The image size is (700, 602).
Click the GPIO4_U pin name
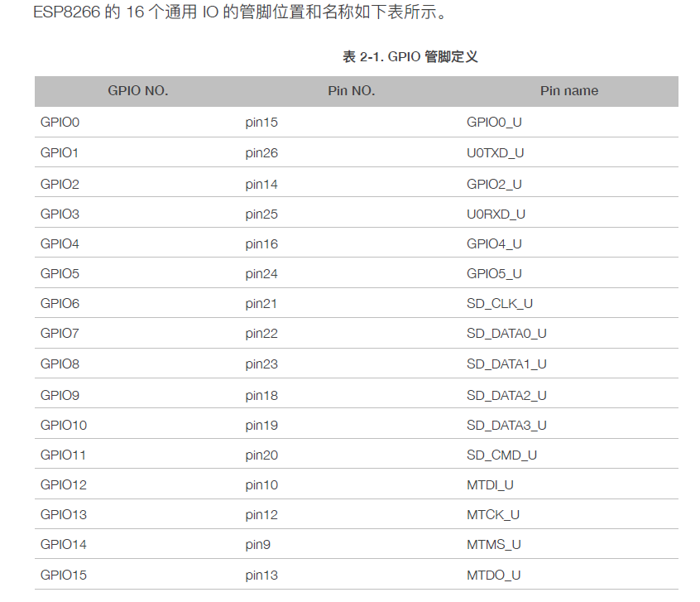point(494,244)
